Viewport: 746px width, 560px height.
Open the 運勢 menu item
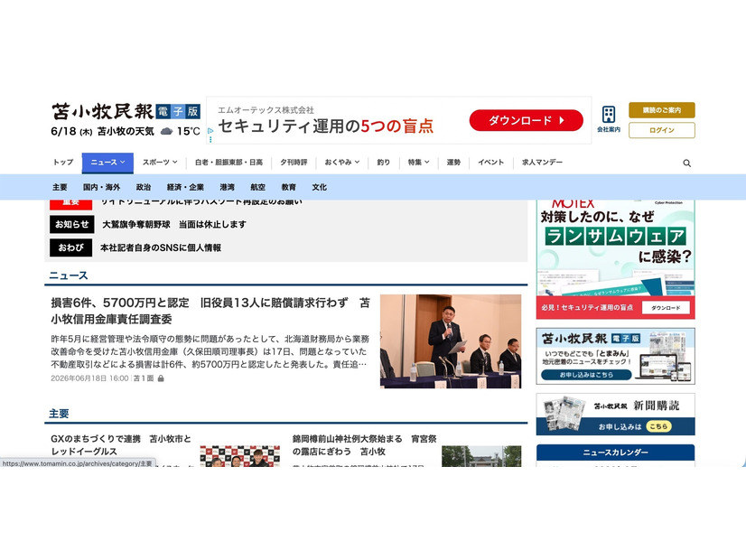(x=453, y=163)
